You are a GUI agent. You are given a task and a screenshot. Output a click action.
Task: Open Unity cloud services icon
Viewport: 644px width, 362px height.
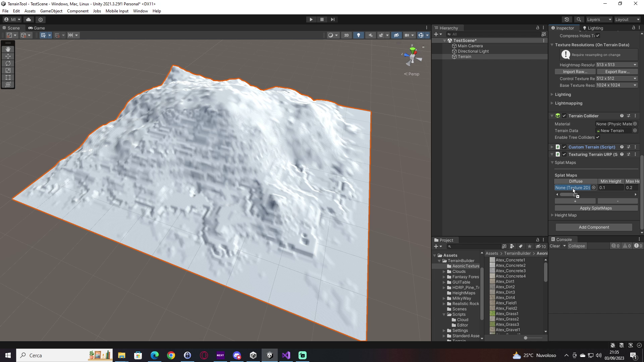(29, 19)
